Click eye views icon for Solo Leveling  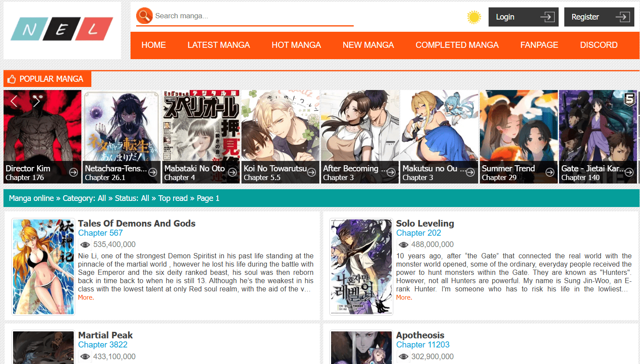click(403, 245)
